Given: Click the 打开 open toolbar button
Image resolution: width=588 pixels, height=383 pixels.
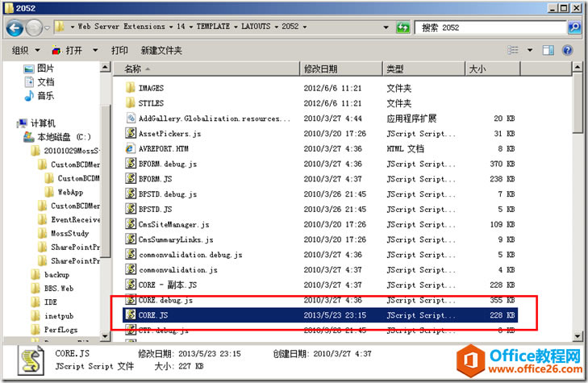Looking at the screenshot, I should 68,50.
